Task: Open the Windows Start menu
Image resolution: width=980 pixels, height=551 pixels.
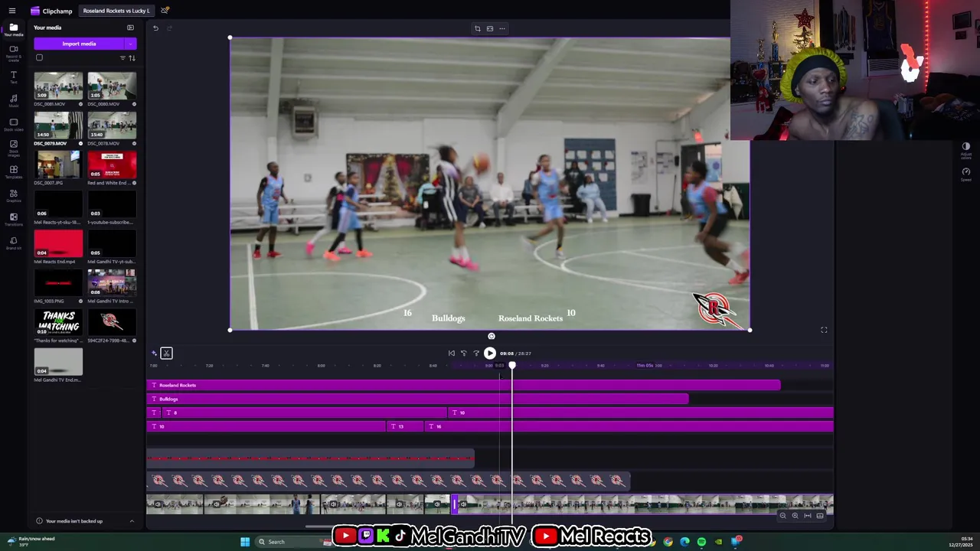Action: (x=245, y=542)
